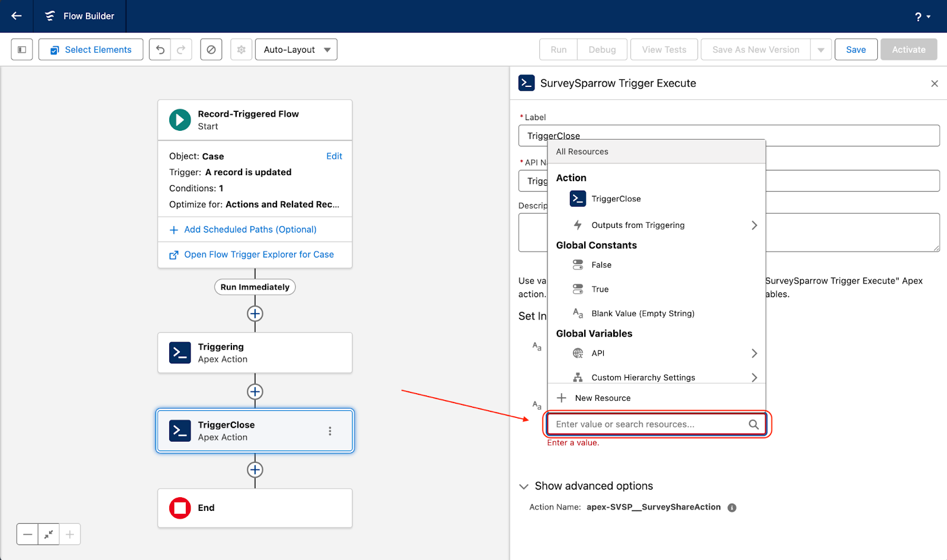Click the fit-to-view canvas icon
947x560 pixels.
(x=49, y=535)
